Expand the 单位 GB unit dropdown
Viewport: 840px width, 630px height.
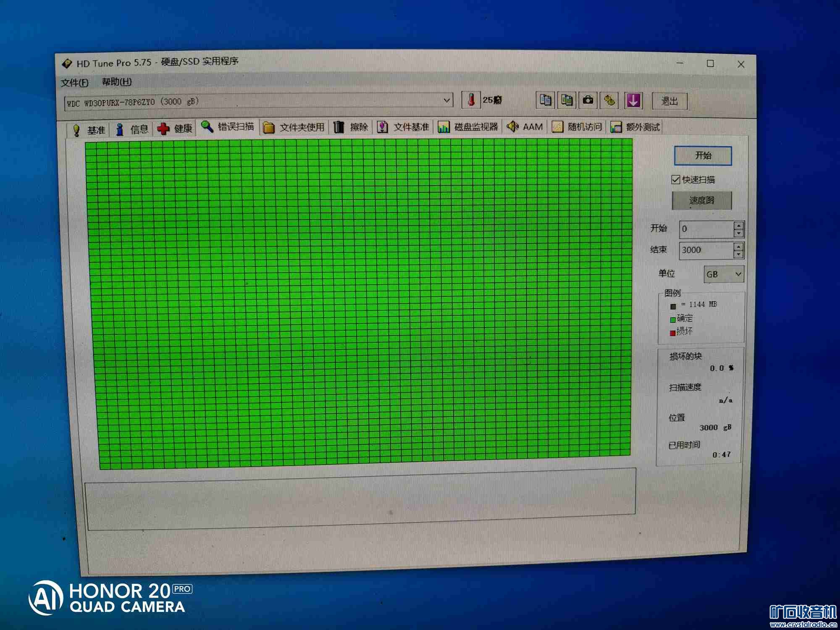pyautogui.click(x=724, y=274)
